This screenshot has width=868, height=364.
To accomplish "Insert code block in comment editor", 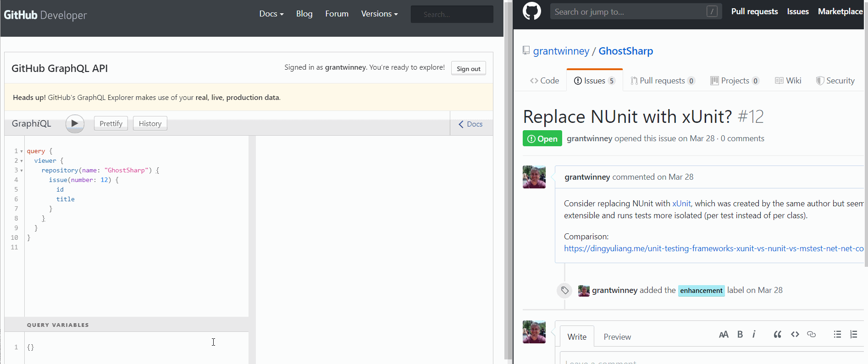I will [x=795, y=335].
